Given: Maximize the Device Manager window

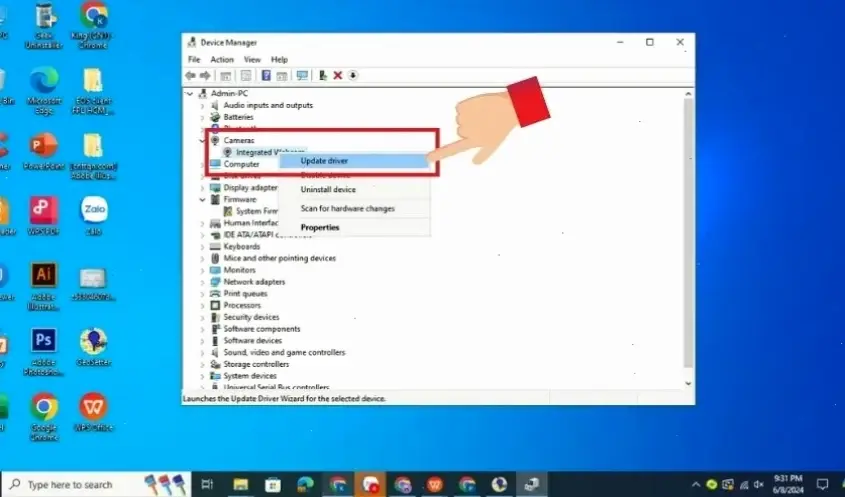Looking at the screenshot, I should click(650, 42).
